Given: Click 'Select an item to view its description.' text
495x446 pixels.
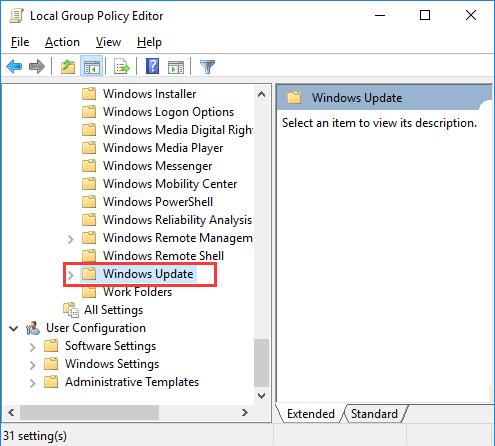Looking at the screenshot, I should coord(379,123).
